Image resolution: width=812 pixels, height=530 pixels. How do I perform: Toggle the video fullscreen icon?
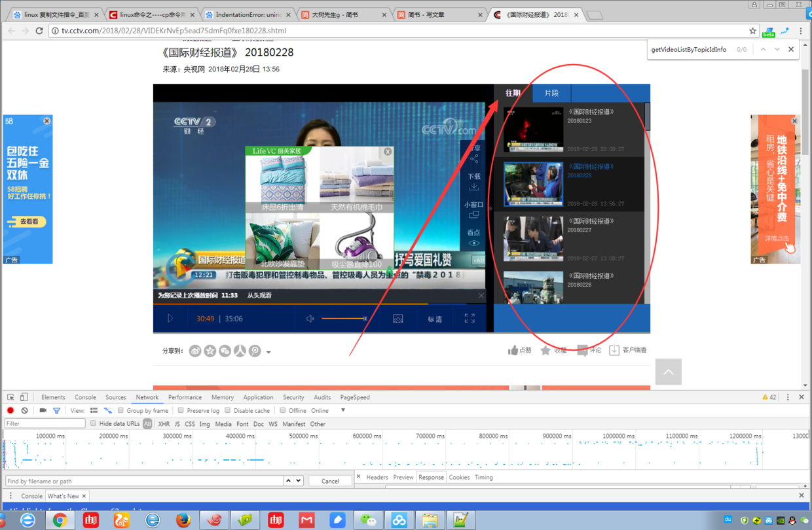point(470,319)
